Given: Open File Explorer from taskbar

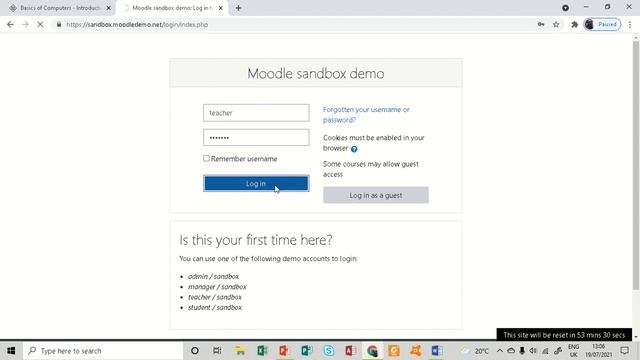Looking at the screenshot, I should [x=240, y=351].
